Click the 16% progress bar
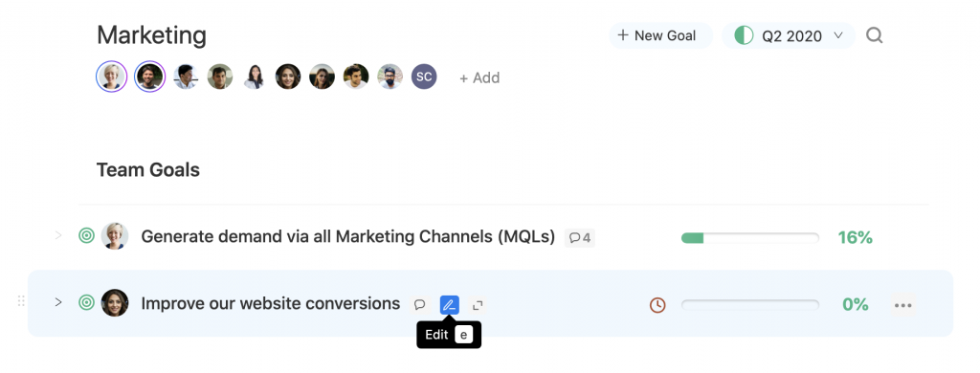Image resolution: width=980 pixels, height=373 pixels. [x=750, y=237]
